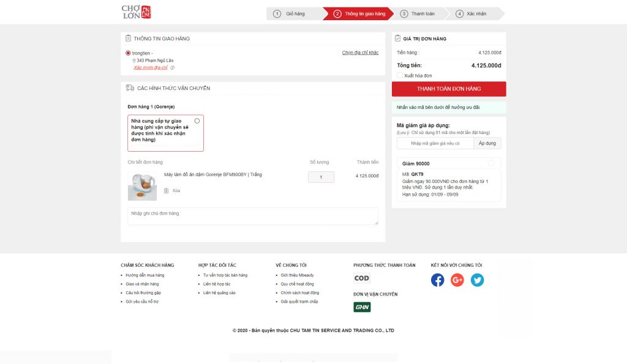Select supplier self-delivery shipping option
Screen dimensions: 627x364
pyautogui.click(x=197, y=121)
